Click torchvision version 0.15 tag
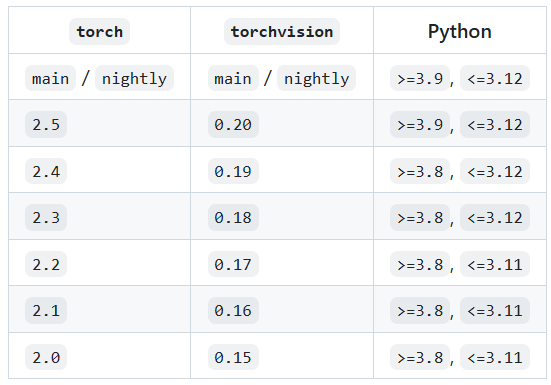Screen dimensions: 551x385 coord(233,357)
